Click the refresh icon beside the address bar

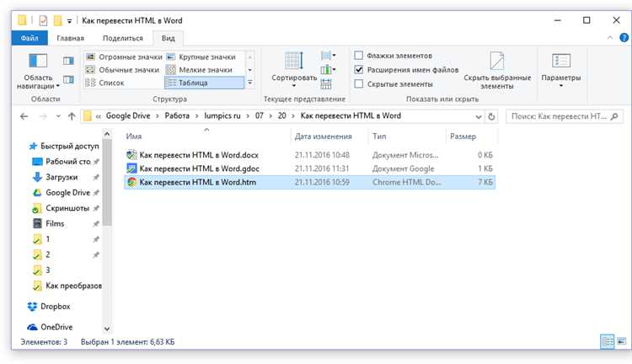click(491, 116)
